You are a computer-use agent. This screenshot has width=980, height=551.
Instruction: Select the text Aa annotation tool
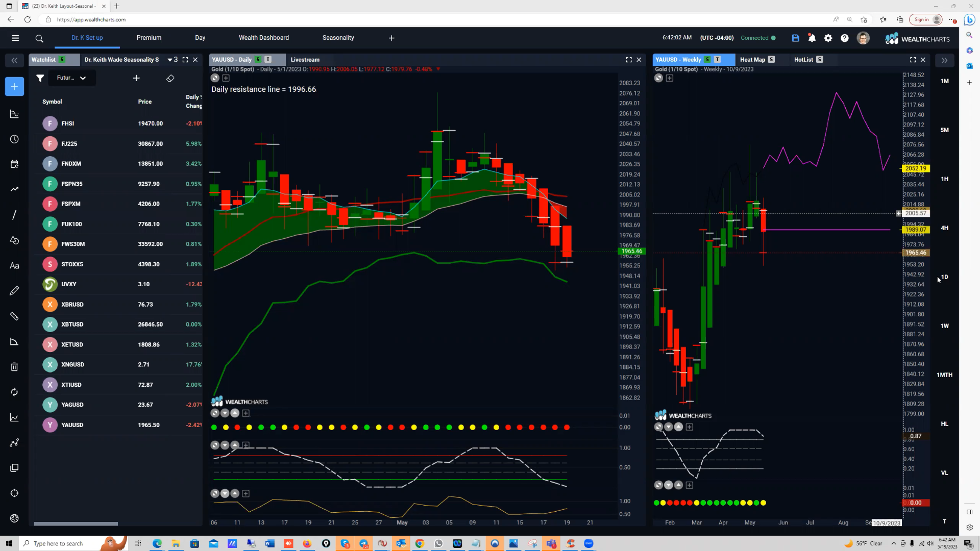pyautogui.click(x=14, y=266)
